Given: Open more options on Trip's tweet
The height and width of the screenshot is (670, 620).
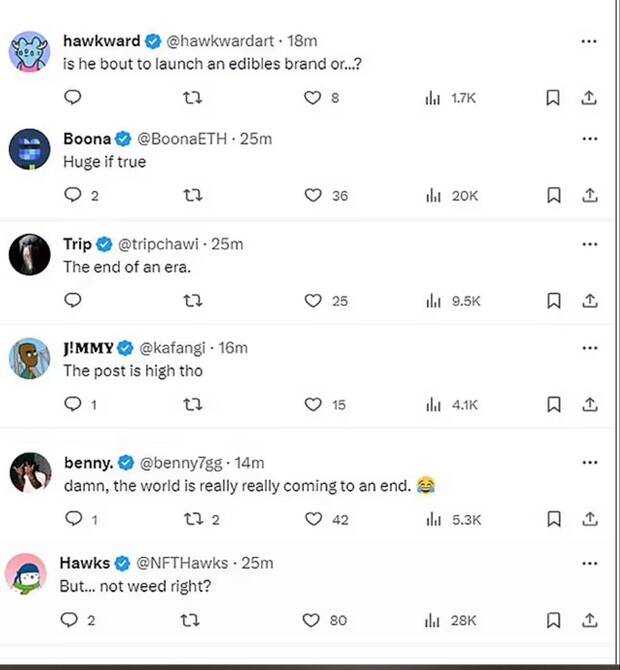Looking at the screenshot, I should [x=590, y=244].
